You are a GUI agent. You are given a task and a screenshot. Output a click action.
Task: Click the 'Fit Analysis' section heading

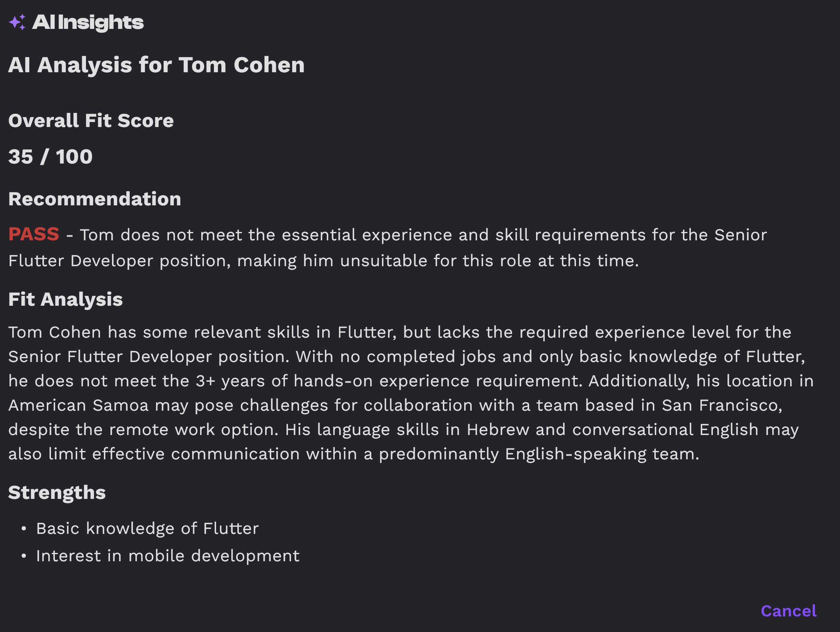click(65, 300)
